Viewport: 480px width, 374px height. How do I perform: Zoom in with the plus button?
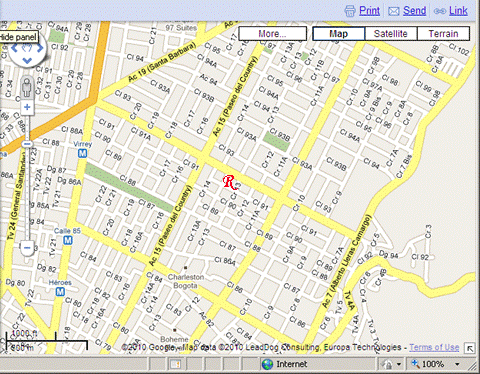(x=27, y=107)
